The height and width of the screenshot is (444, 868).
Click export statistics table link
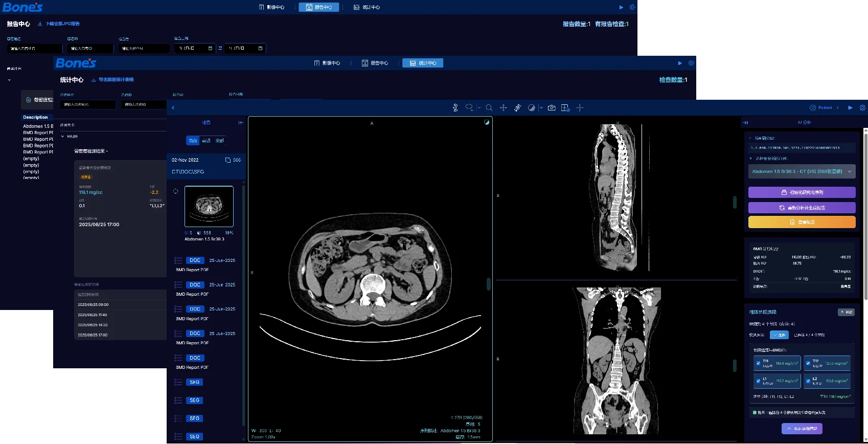click(x=112, y=80)
